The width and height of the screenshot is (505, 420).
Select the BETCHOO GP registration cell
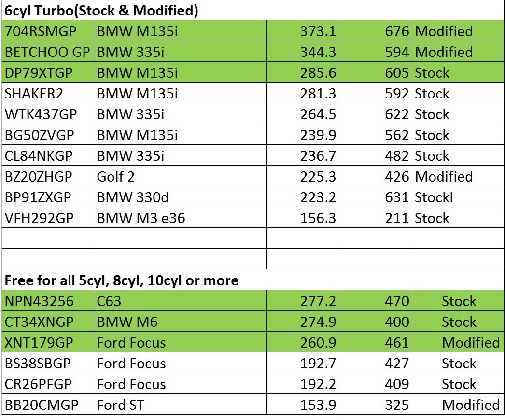click(47, 52)
